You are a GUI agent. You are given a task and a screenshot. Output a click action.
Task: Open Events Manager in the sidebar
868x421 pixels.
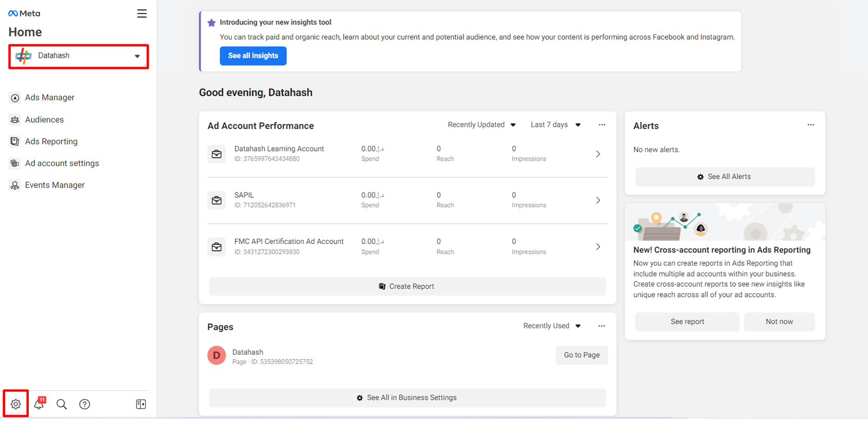55,185
